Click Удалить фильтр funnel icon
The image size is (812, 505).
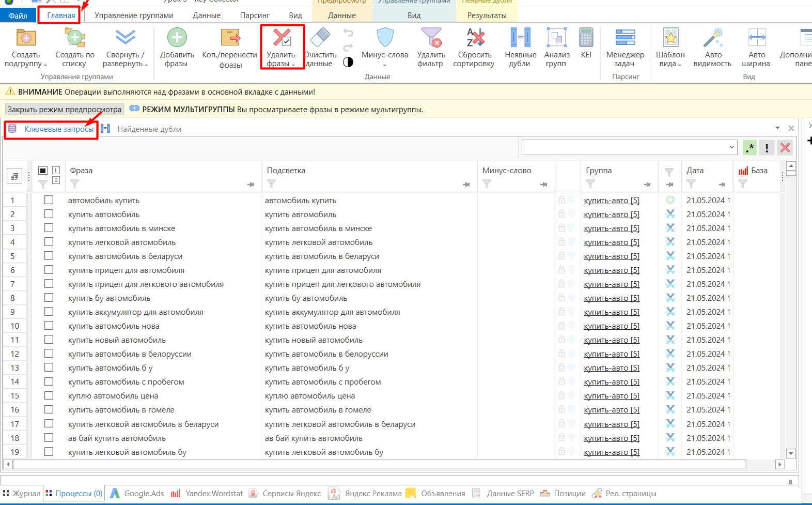[x=431, y=38]
